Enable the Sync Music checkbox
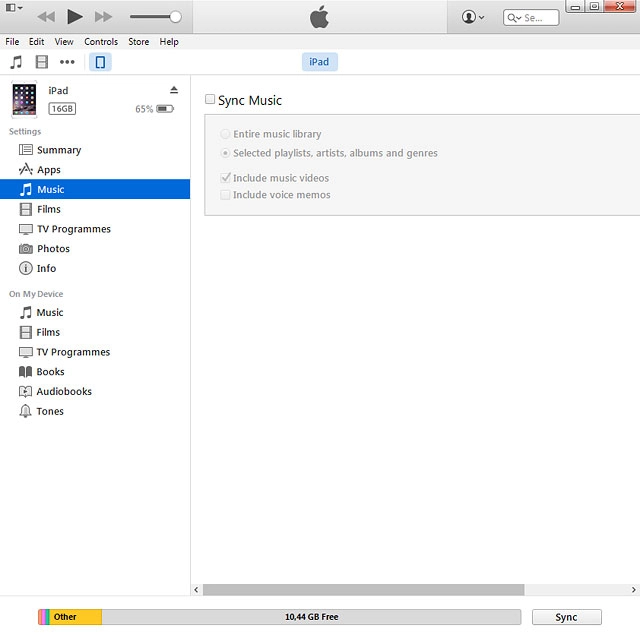This screenshot has height=638, width=640. (x=210, y=99)
